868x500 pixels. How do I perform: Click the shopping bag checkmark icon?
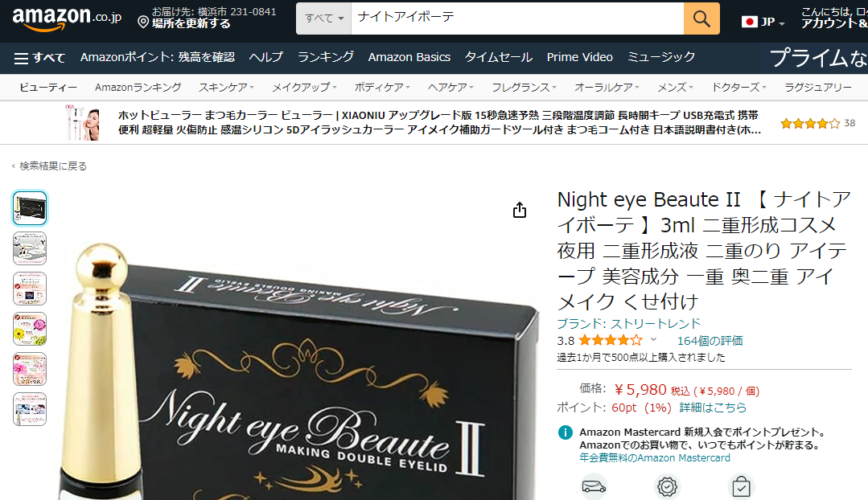point(741,486)
